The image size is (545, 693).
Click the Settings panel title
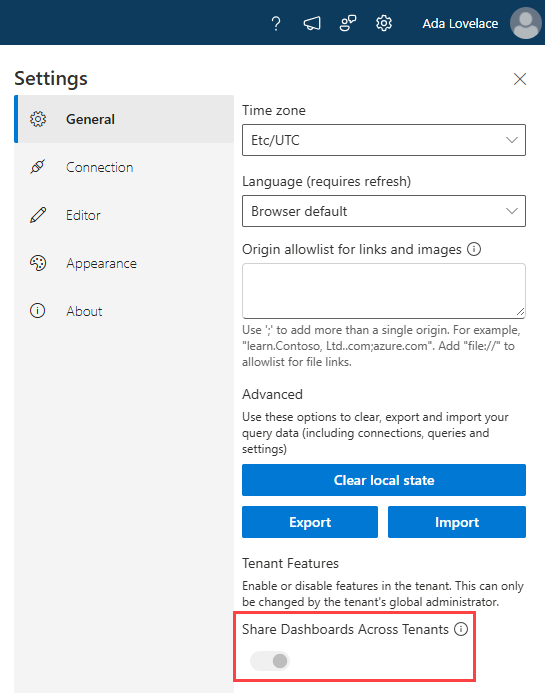51,79
